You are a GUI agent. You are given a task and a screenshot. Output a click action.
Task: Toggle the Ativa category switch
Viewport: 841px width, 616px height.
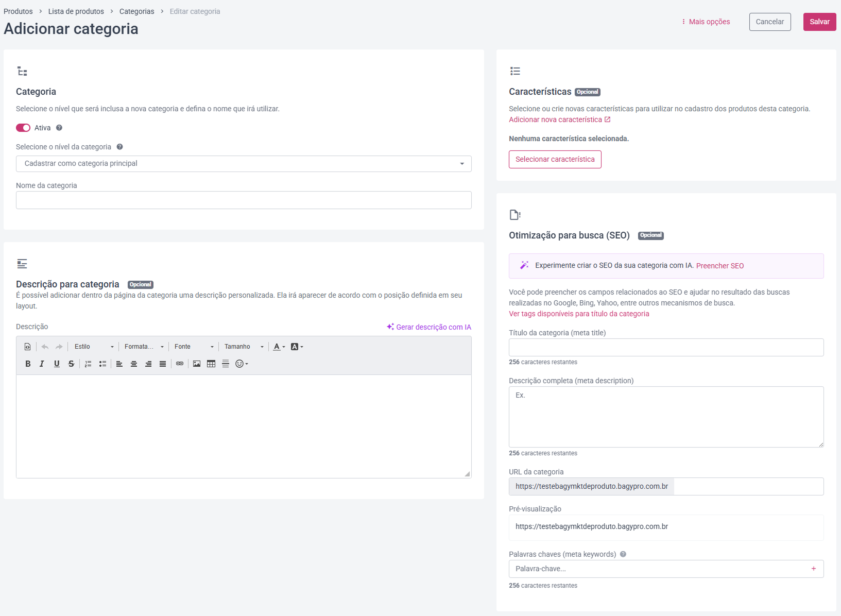tap(23, 128)
